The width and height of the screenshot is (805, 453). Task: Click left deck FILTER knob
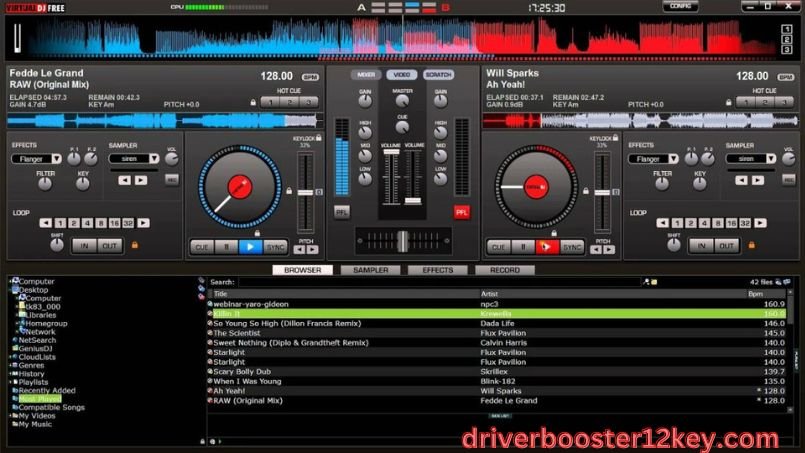[45, 183]
